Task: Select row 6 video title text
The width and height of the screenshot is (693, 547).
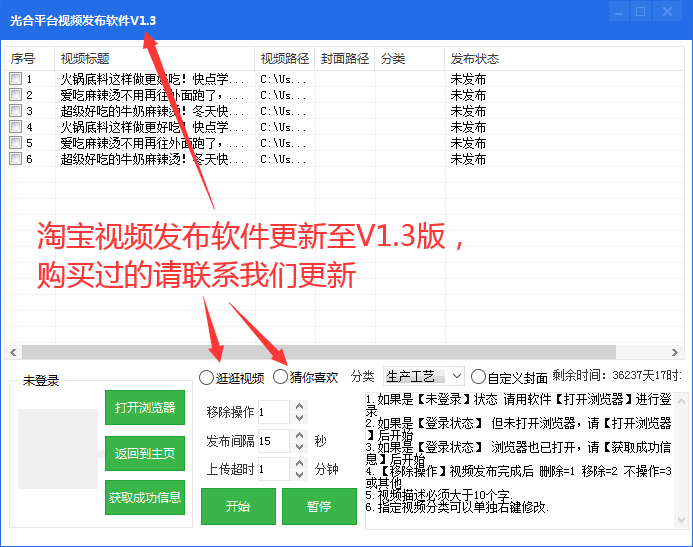Action: pos(152,159)
